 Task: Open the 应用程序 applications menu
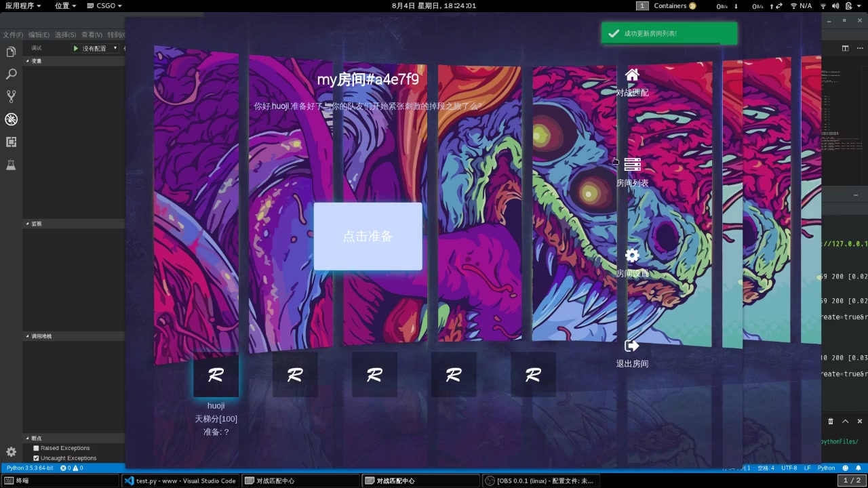tap(22, 5)
